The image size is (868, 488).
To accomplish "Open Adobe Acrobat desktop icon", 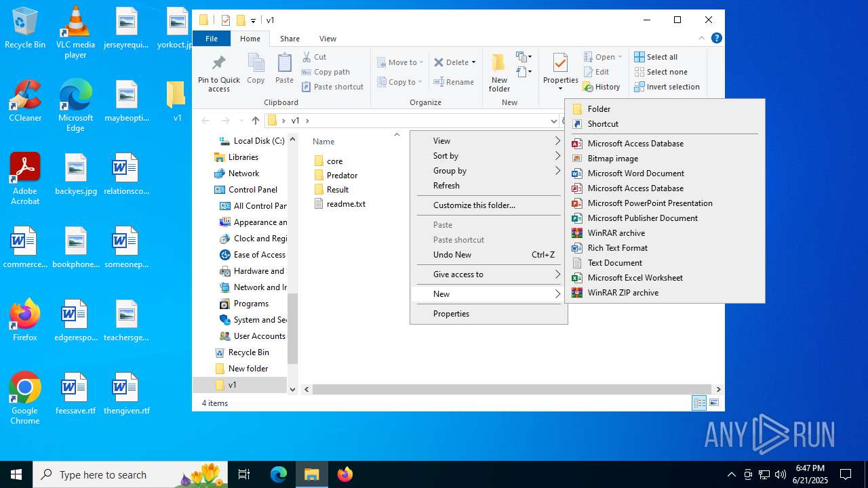I will point(25,179).
